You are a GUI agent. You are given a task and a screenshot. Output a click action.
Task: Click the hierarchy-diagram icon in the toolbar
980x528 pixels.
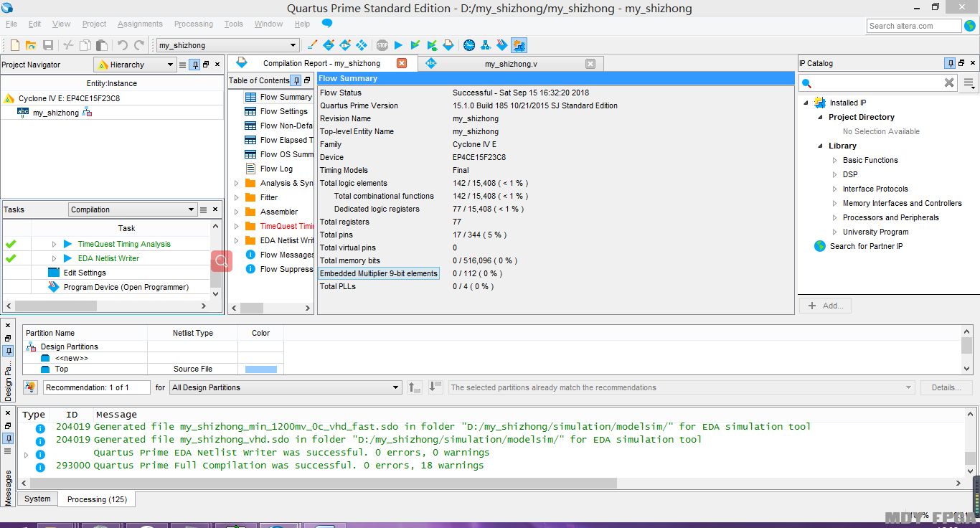click(x=486, y=45)
